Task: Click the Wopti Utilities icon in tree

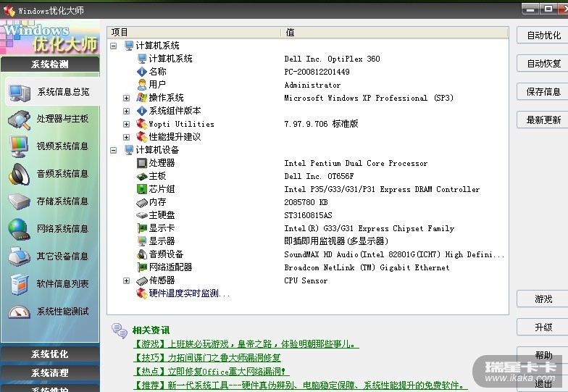Action: [142, 124]
